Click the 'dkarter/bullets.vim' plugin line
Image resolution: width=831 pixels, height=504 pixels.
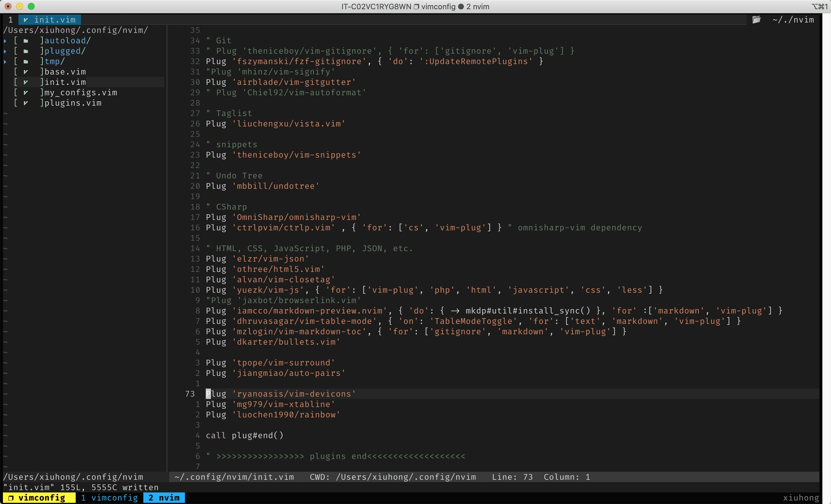click(x=273, y=342)
